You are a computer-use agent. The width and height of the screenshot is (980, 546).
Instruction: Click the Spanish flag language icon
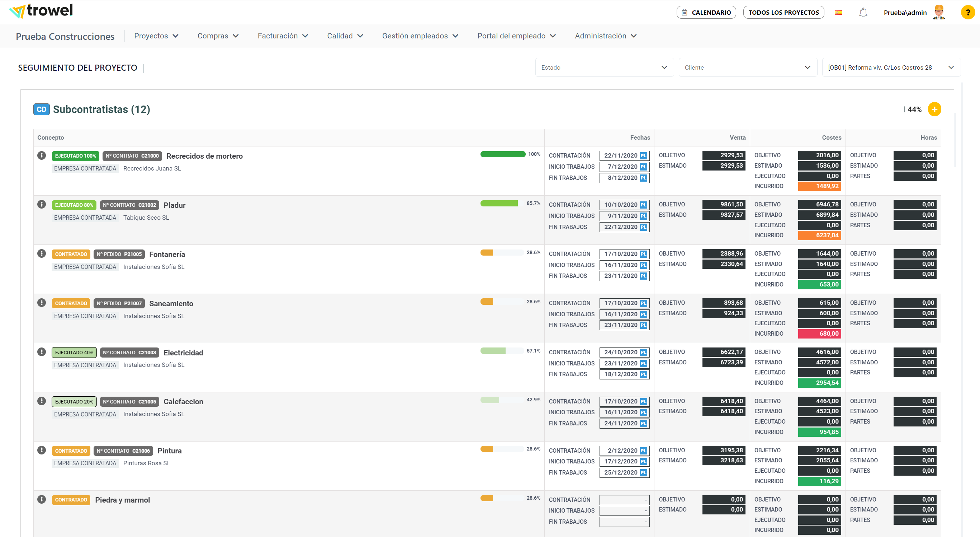click(x=838, y=13)
